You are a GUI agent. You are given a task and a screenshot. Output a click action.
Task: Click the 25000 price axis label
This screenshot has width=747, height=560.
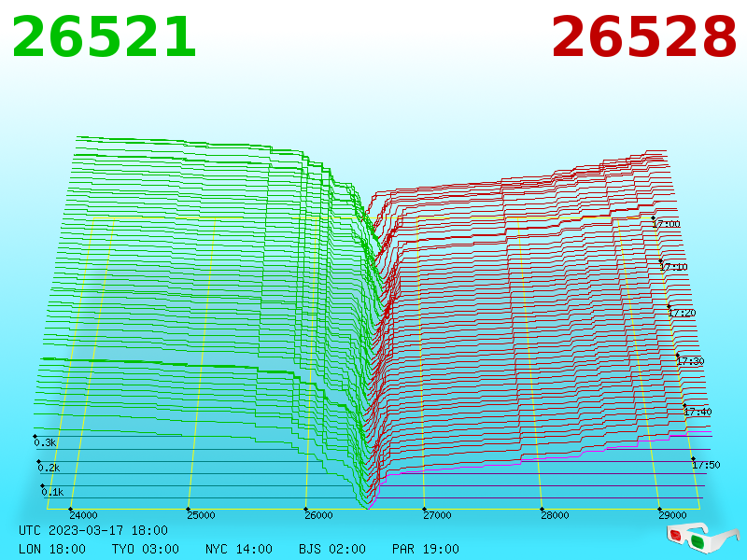[x=201, y=515]
